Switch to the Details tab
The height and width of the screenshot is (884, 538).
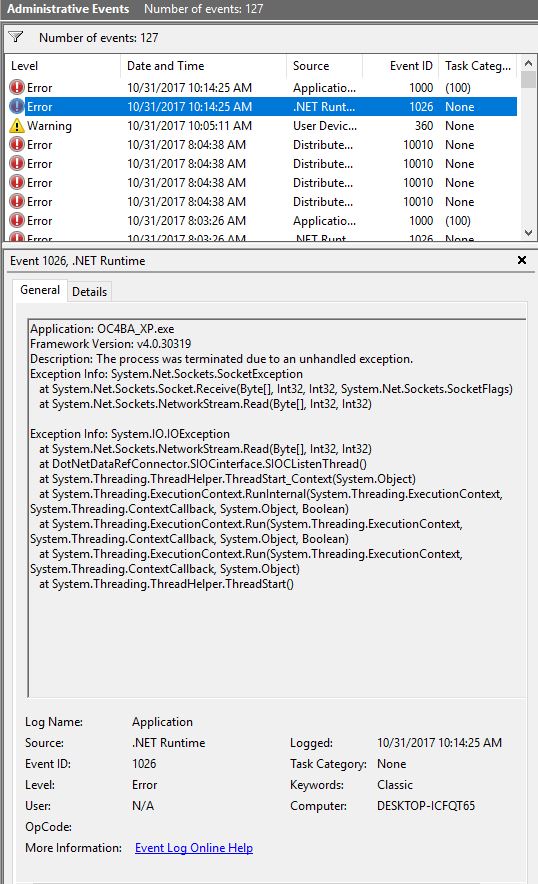tap(89, 291)
